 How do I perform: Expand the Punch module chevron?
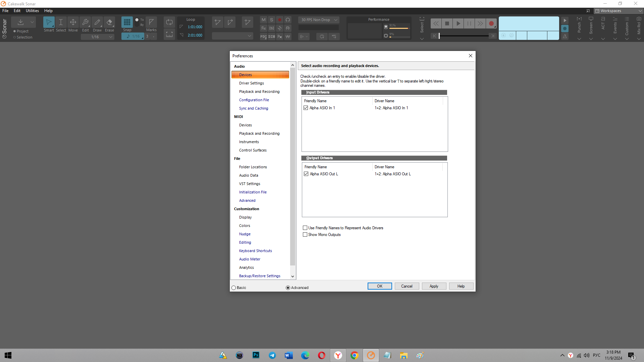pyautogui.click(x=579, y=39)
